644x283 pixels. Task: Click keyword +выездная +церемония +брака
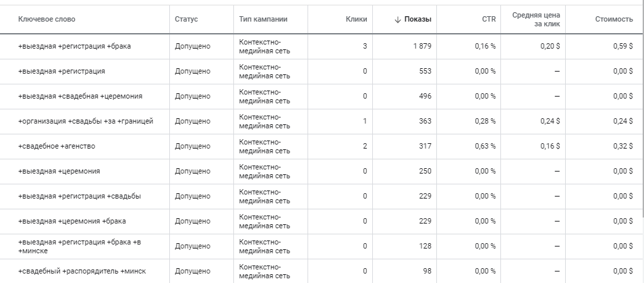pyautogui.click(x=72, y=222)
